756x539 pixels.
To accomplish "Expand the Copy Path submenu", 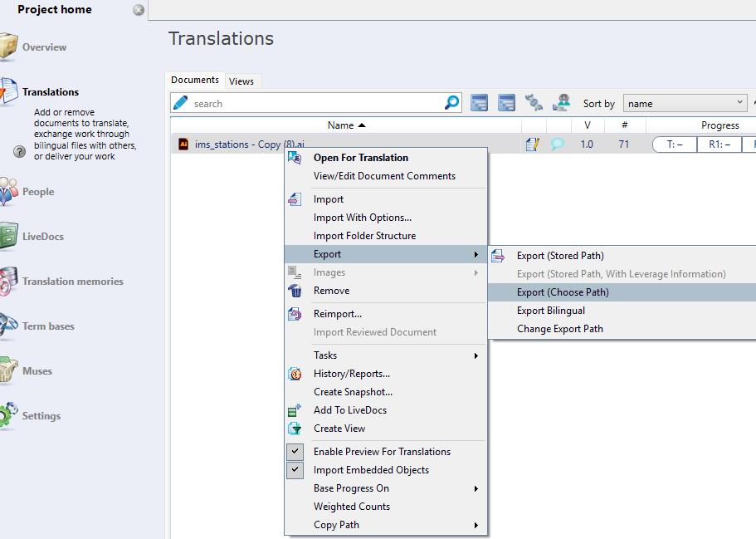I will pyautogui.click(x=385, y=525).
